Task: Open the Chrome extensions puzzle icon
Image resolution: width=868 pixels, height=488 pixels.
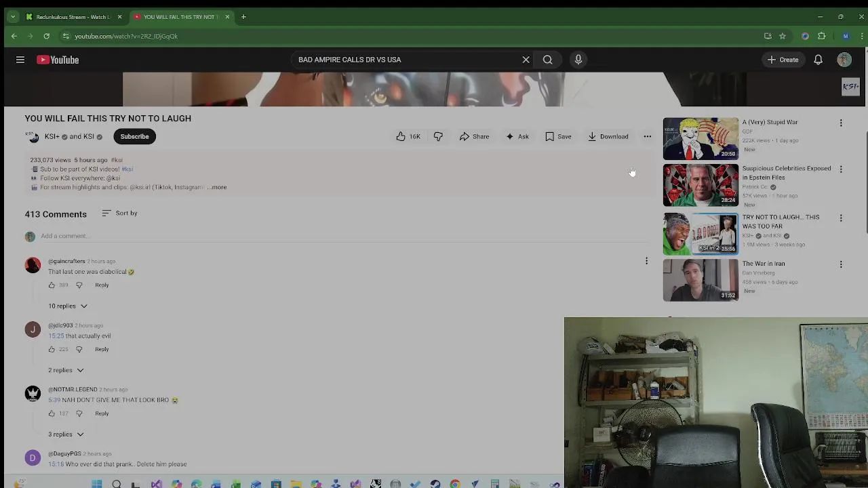Action: tap(822, 36)
